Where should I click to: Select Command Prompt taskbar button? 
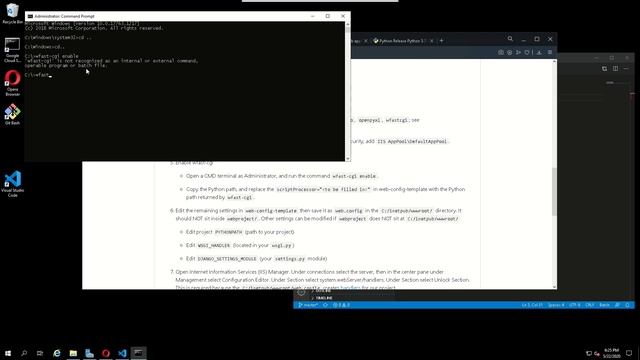[138, 353]
